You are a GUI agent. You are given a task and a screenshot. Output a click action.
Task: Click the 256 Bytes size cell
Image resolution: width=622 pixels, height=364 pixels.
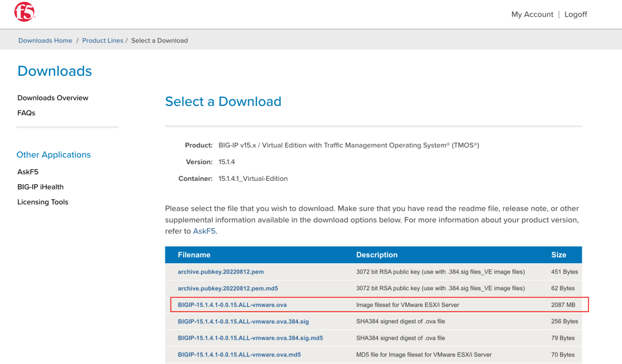[564, 321]
